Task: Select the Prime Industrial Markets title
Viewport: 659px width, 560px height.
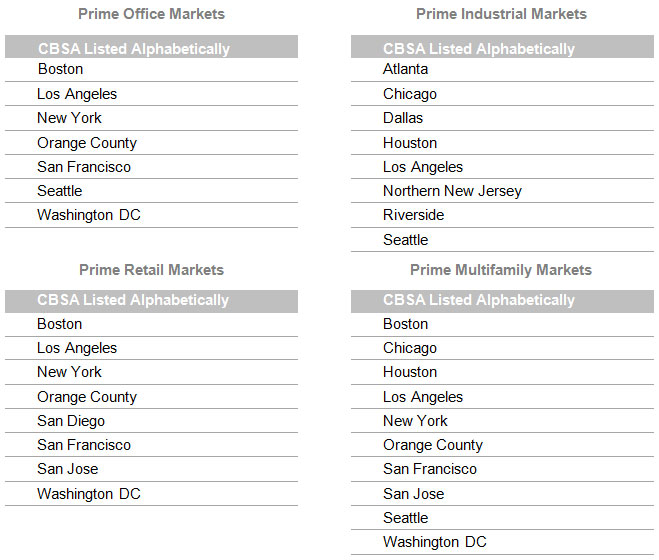Action: (501, 14)
